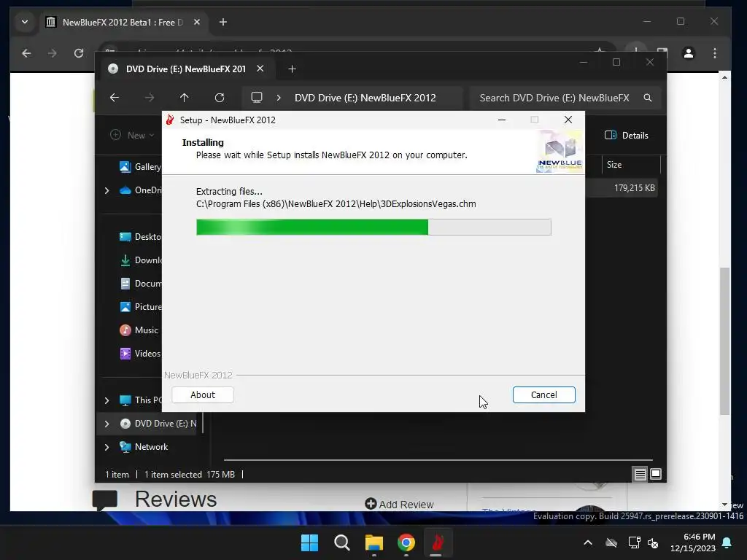Go back in File Explorer
Screen dimensions: 747x560
pos(115,98)
